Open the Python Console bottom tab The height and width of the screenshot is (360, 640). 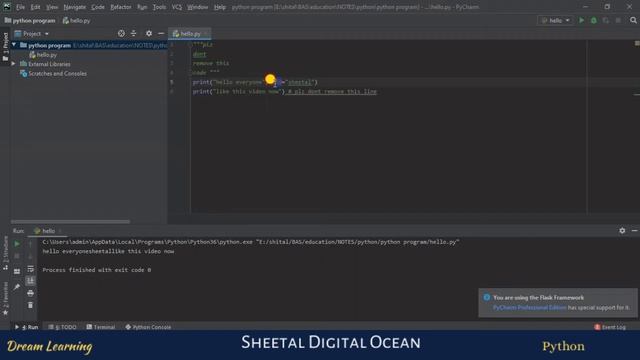[x=148, y=327]
